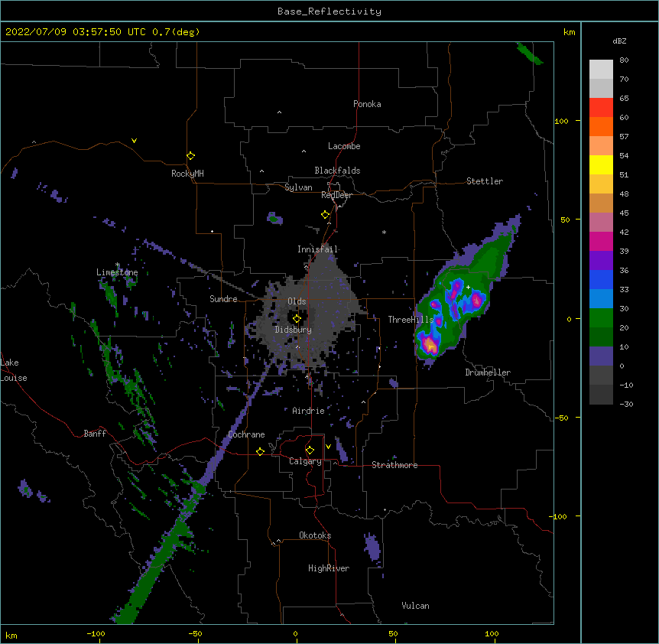Click the yellow marker south of RedDeer
The image size is (659, 644).
(325, 215)
